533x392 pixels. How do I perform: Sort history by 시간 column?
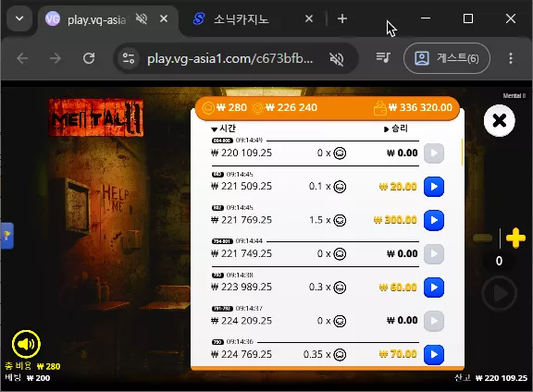223,129
